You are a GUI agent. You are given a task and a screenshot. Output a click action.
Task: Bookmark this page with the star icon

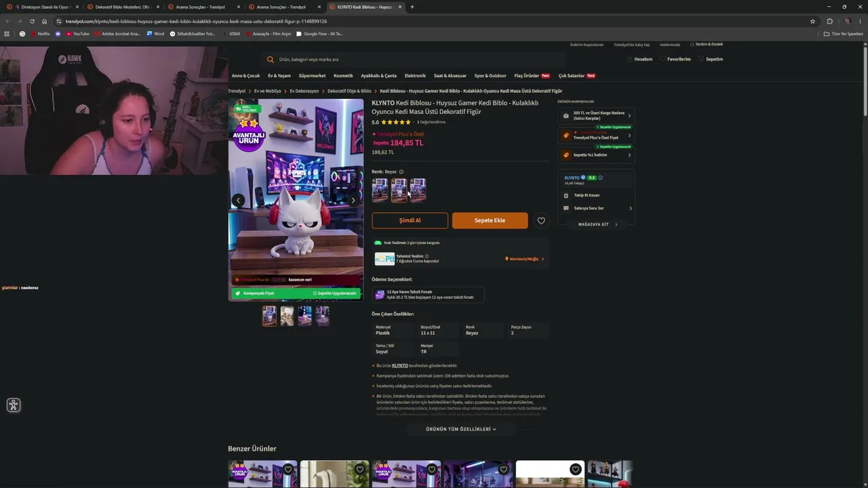812,21
